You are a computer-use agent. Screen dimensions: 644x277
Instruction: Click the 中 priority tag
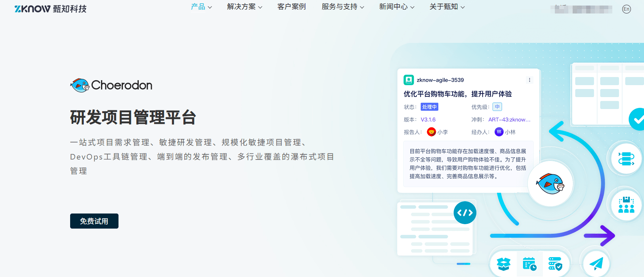tap(497, 107)
